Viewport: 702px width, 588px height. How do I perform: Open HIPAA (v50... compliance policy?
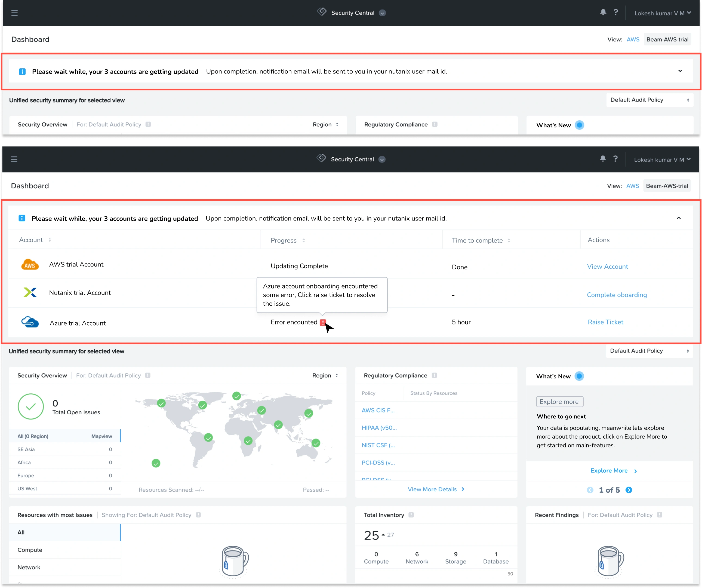[x=379, y=428]
